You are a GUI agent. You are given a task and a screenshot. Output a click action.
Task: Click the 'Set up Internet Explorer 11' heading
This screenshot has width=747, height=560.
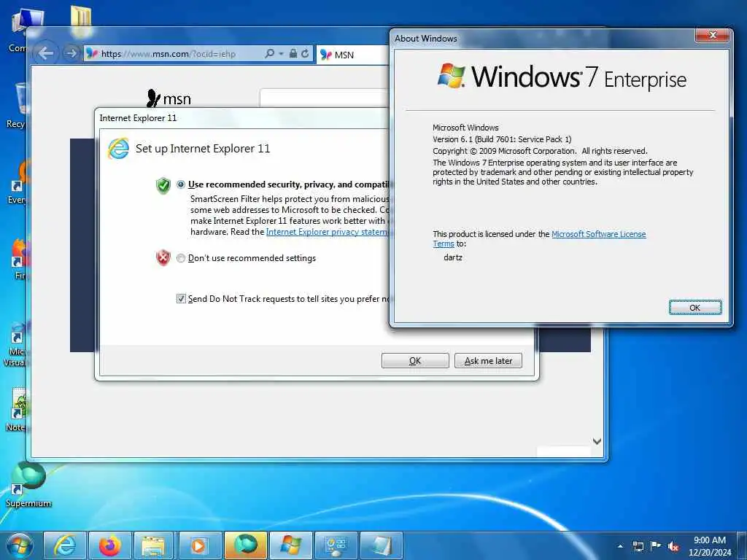203,149
